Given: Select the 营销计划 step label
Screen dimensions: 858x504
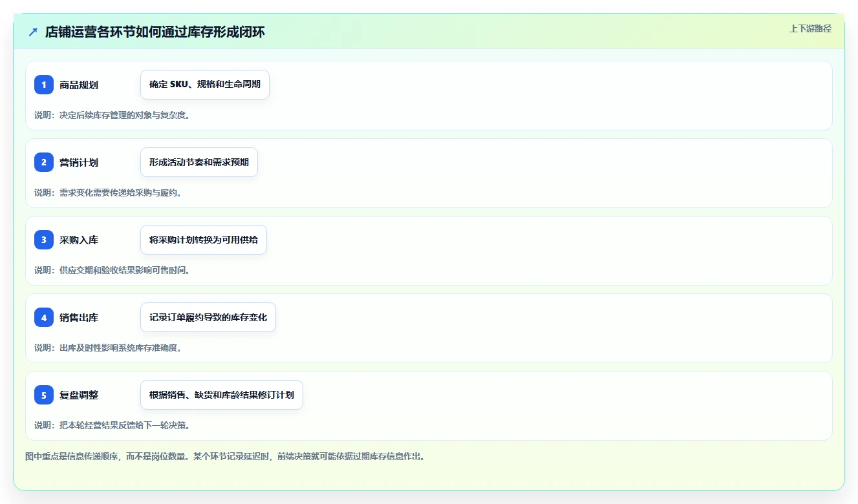Looking at the screenshot, I should click(x=79, y=162).
